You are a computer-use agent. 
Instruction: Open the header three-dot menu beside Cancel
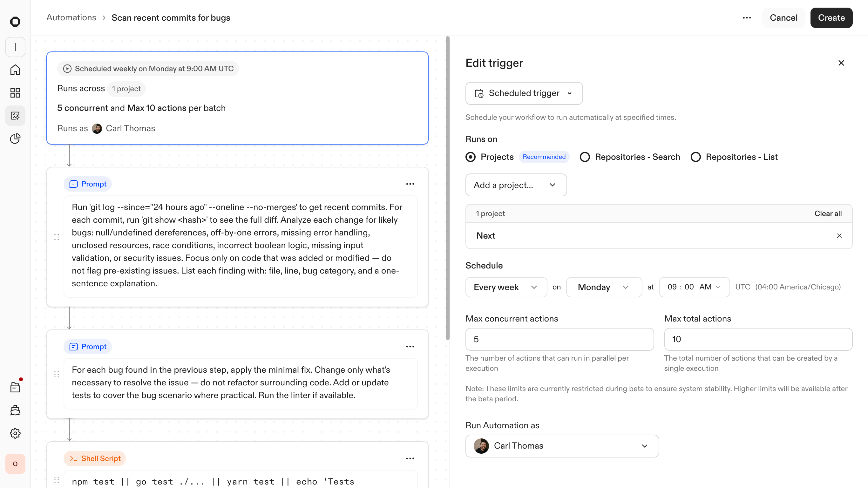point(747,18)
